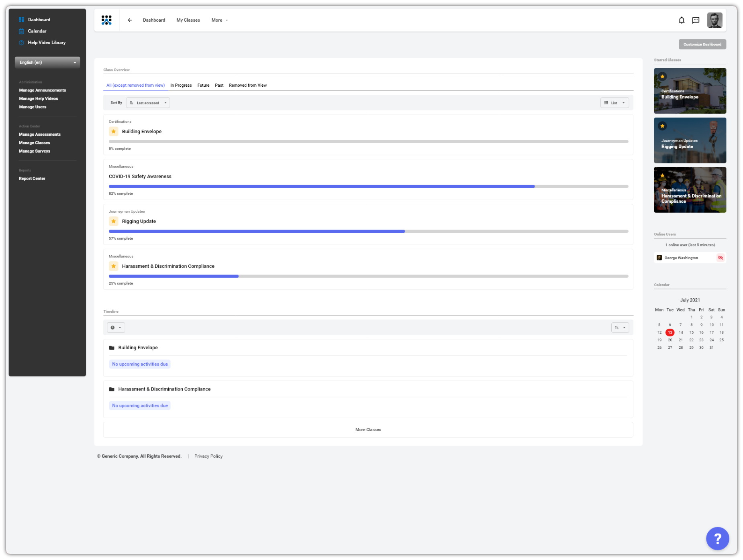The width and height of the screenshot is (743, 560).
Task: Go to Dashboard in top navigation
Action: 154,20
